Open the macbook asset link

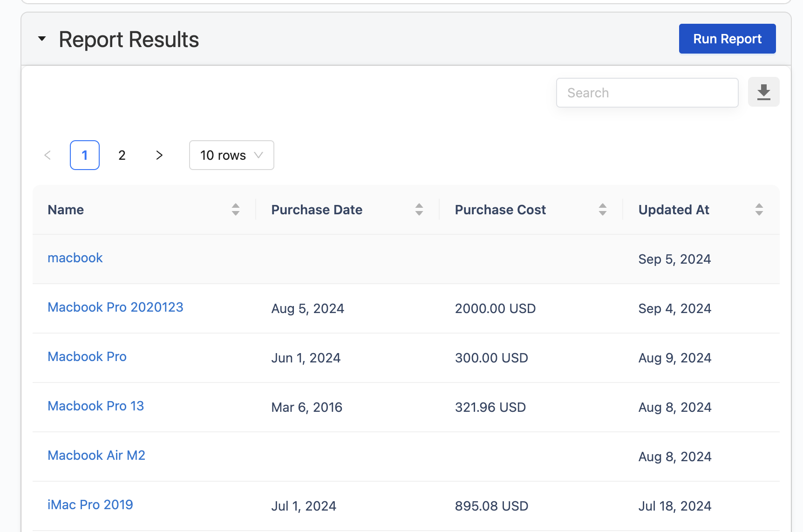point(75,258)
